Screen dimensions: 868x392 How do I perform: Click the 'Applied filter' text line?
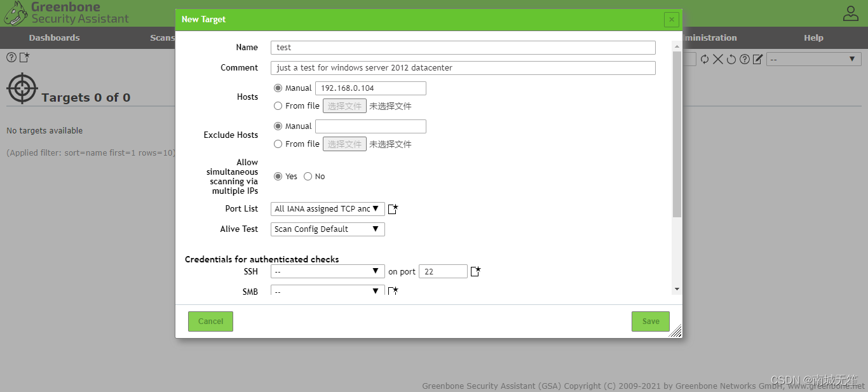click(90, 153)
